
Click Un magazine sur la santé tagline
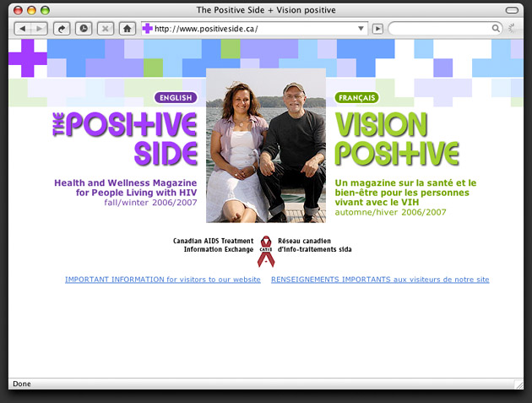tap(405, 193)
